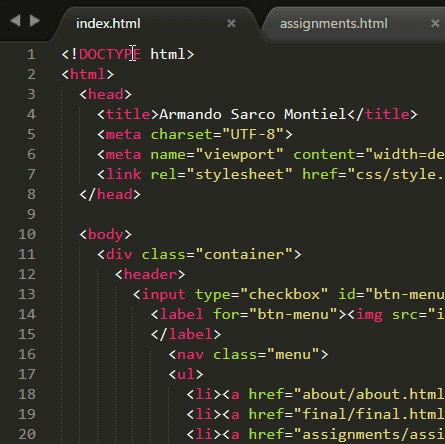The width and height of the screenshot is (445, 444).
Task: Click the closing head tag
Action: 110,194
